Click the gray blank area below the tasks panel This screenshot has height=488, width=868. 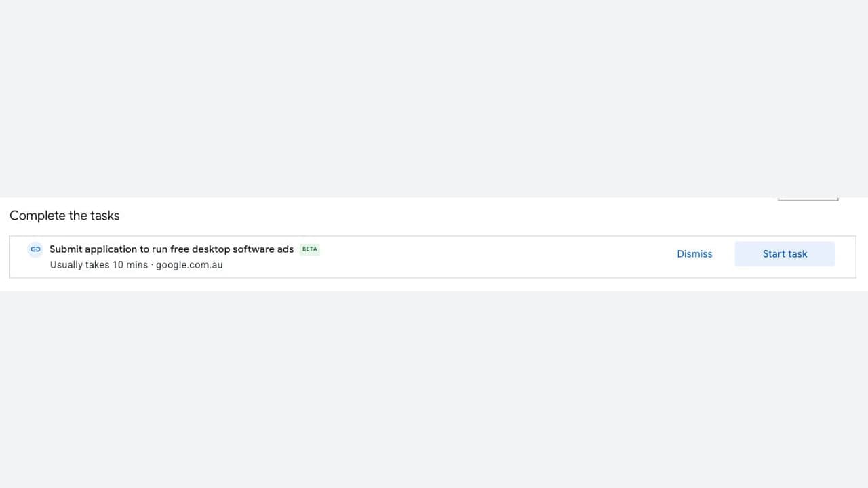tap(434, 390)
